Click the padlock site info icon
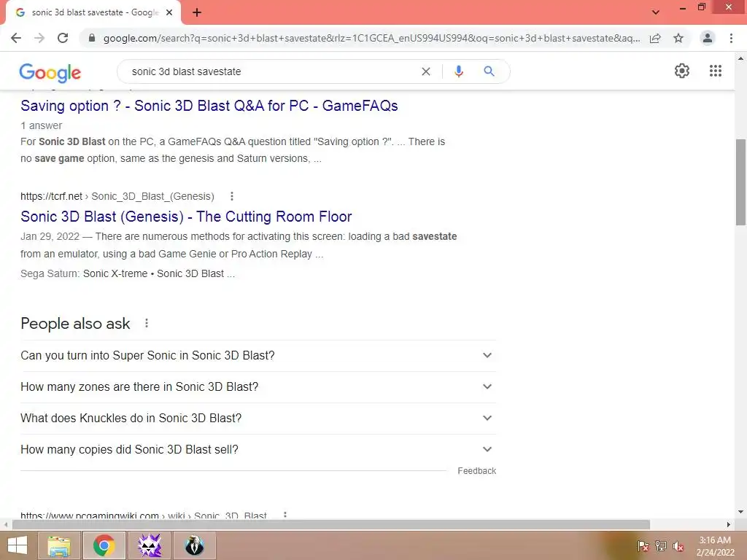Image resolution: width=747 pixels, height=560 pixels. [x=92, y=38]
